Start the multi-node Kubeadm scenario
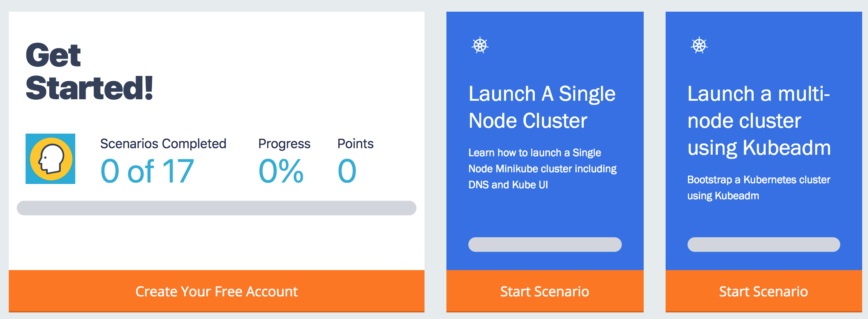The height and width of the screenshot is (319, 868). click(x=764, y=291)
